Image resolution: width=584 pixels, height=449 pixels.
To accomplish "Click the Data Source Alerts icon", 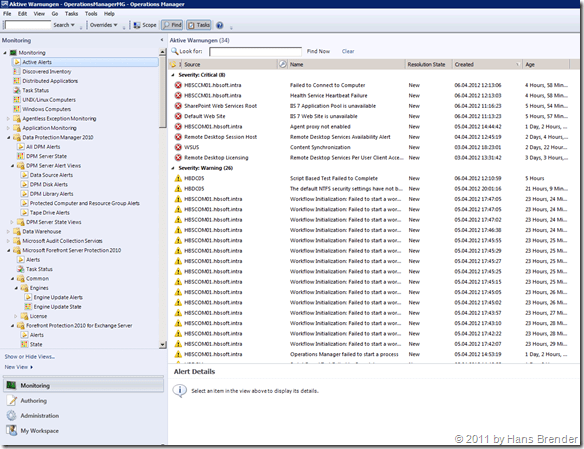I will (25, 175).
